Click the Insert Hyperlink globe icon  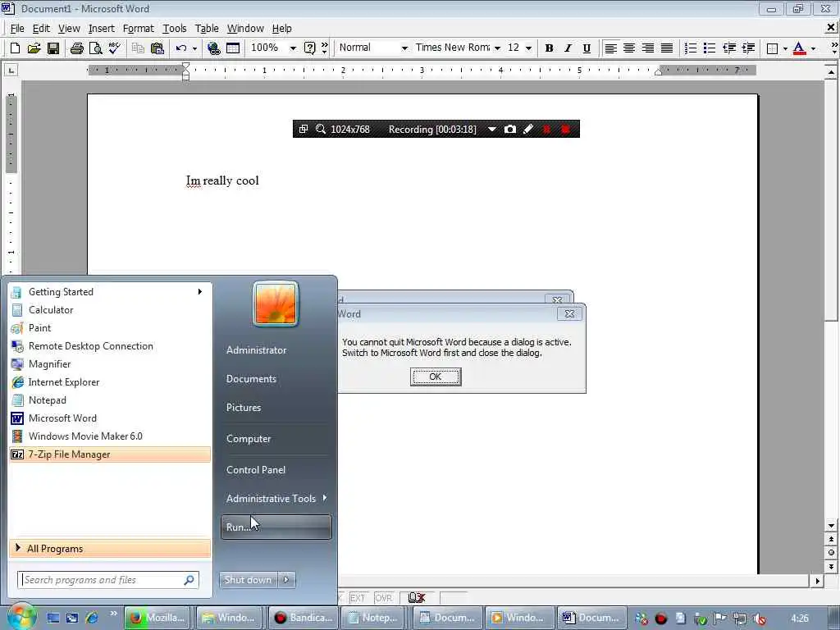pos(214,48)
